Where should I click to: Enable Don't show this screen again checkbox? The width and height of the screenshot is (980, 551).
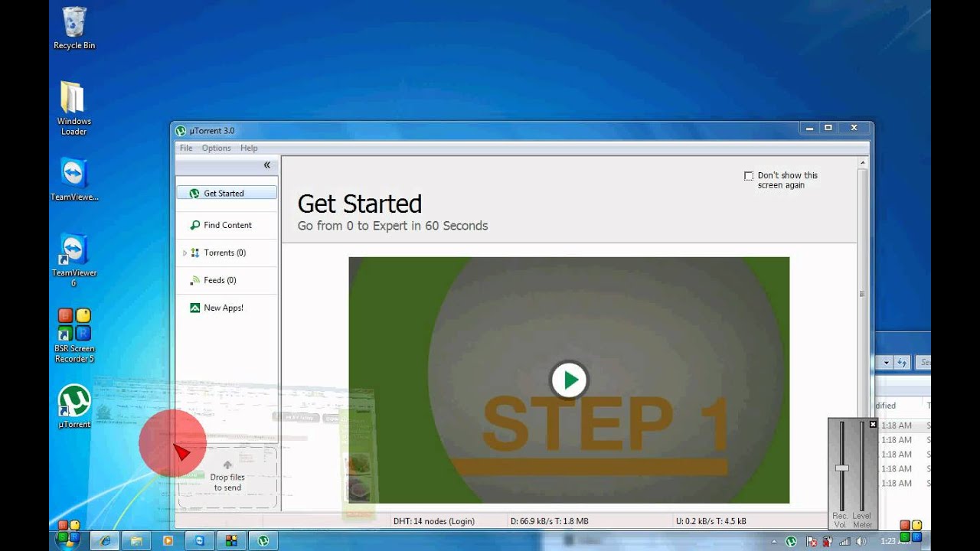749,176
